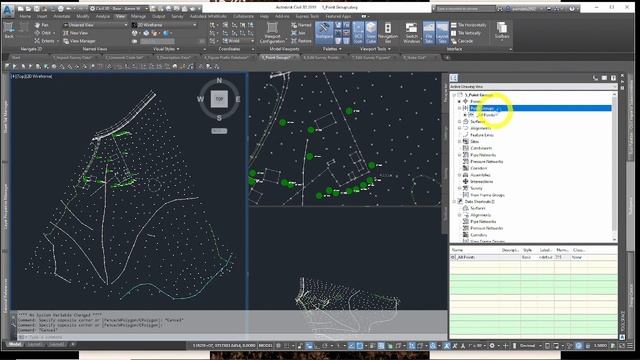Select Feature Lines tree item
The width and height of the screenshot is (640, 360).
point(482,135)
